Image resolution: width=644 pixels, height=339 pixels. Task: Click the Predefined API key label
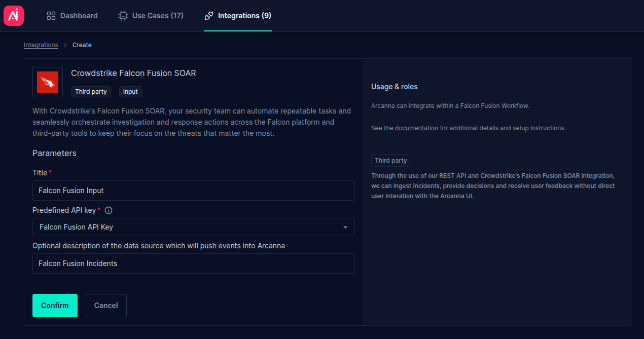click(x=64, y=210)
